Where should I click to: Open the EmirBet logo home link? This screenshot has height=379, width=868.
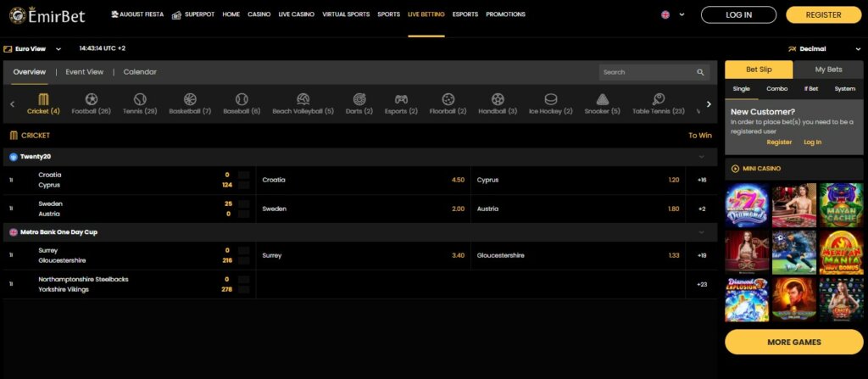coord(47,15)
